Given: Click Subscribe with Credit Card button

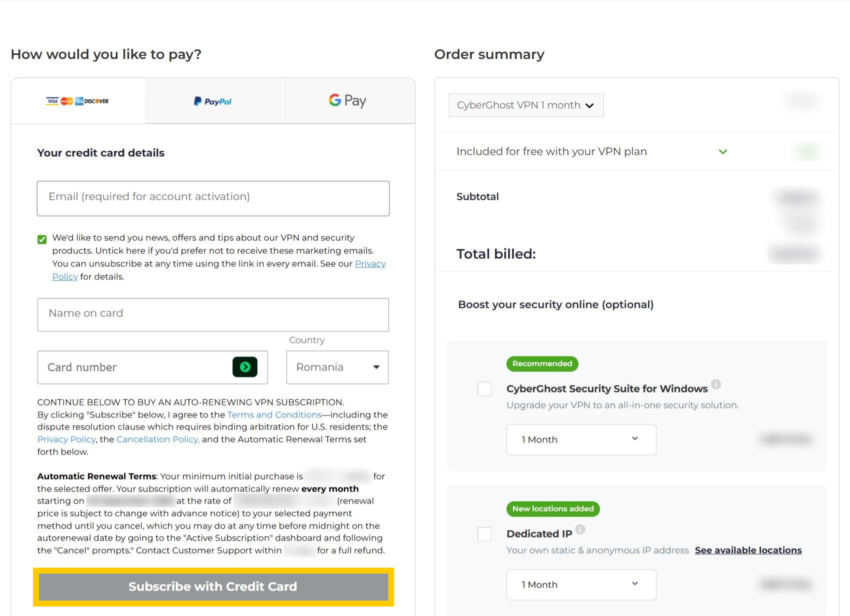Looking at the screenshot, I should click(x=213, y=586).
